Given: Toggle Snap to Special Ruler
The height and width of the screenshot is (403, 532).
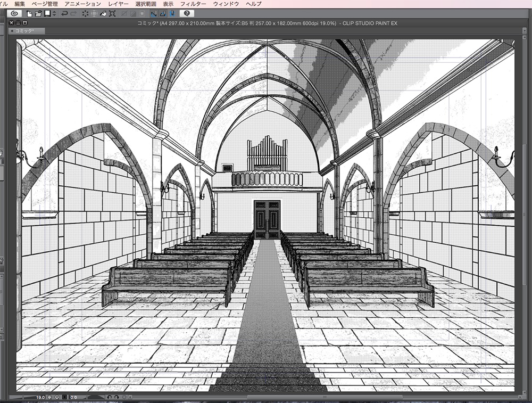Looking at the screenshot, I should coord(163,14).
